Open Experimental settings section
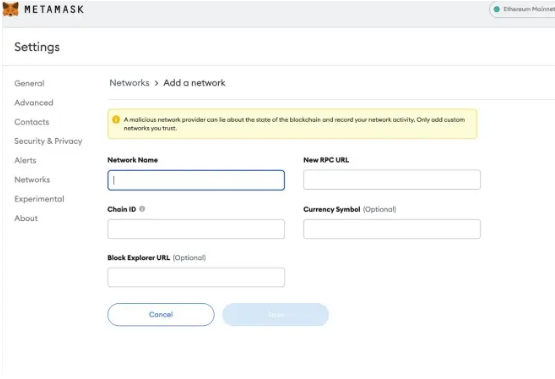Image resolution: width=555 pixels, height=379 pixels. point(39,199)
